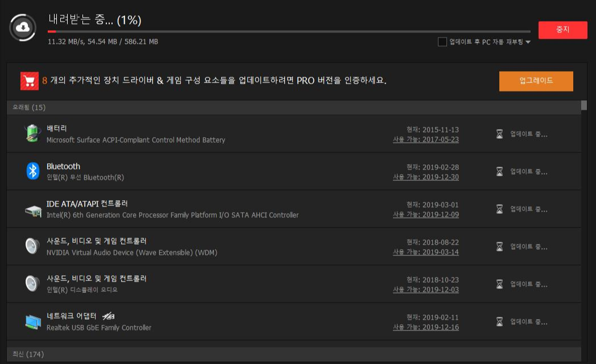Click the PRO 버전을 인증하세요 promotion message

214,81
